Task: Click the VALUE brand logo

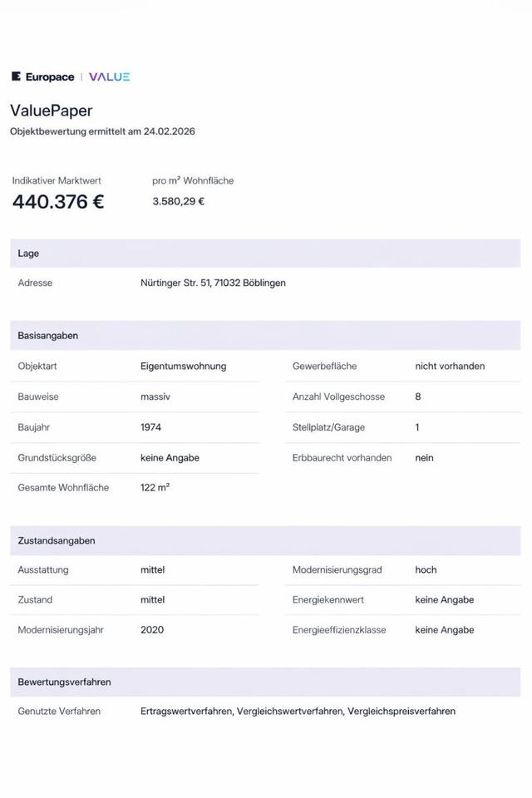Action: click(x=110, y=76)
